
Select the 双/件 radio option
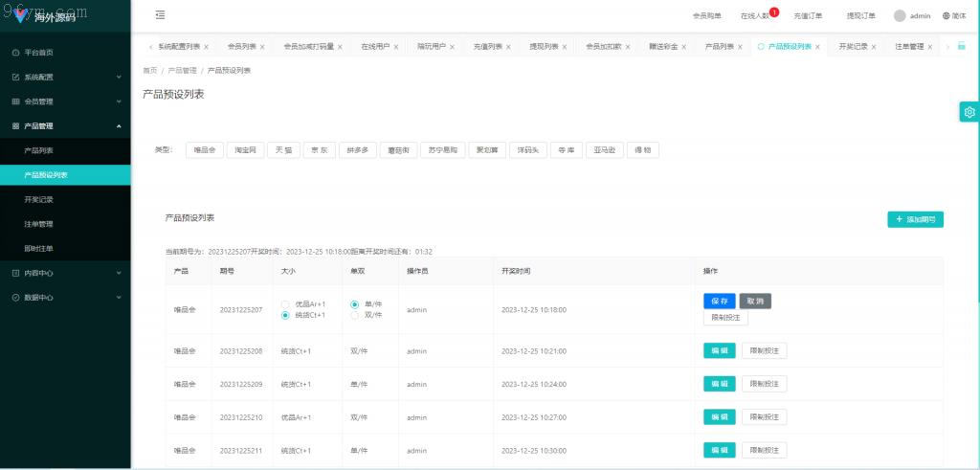(x=355, y=315)
